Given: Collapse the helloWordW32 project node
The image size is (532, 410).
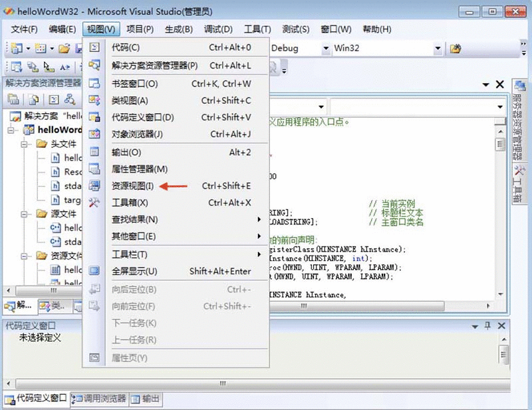Looking at the screenshot, I should pyautogui.click(x=10, y=130).
